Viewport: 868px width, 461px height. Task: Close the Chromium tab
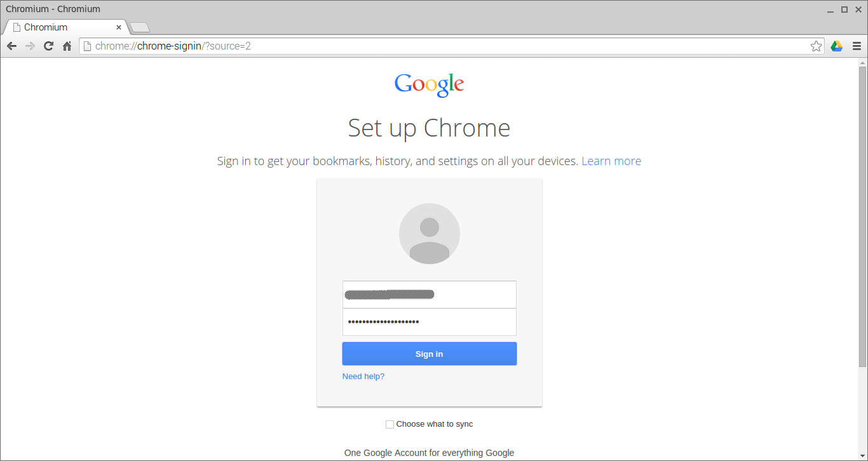click(119, 27)
